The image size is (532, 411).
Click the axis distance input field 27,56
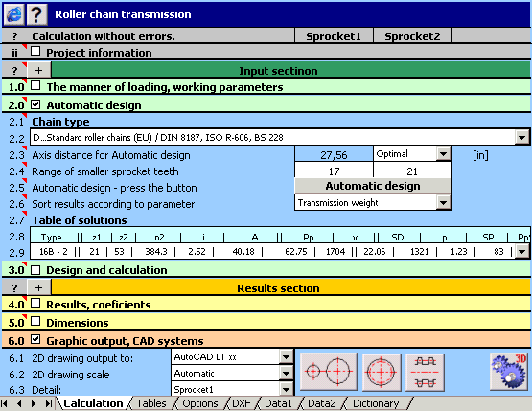(x=334, y=155)
